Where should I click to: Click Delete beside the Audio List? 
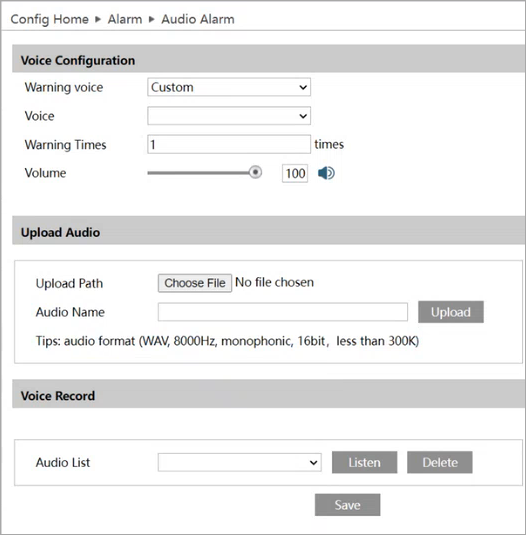pyautogui.click(x=440, y=462)
